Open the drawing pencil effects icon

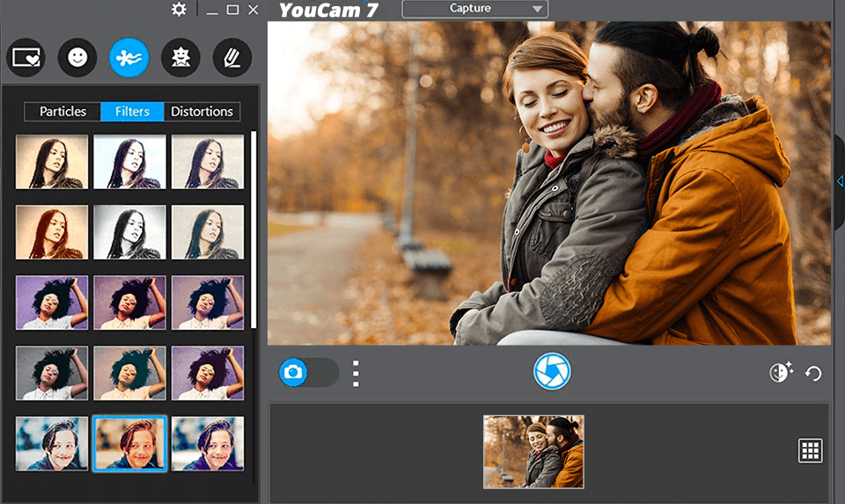coord(232,57)
